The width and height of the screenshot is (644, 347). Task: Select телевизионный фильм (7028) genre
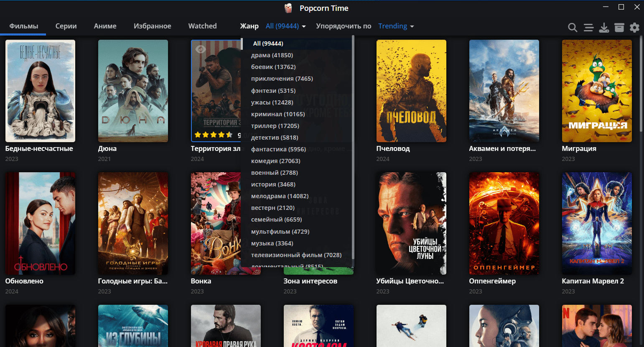pyautogui.click(x=297, y=255)
